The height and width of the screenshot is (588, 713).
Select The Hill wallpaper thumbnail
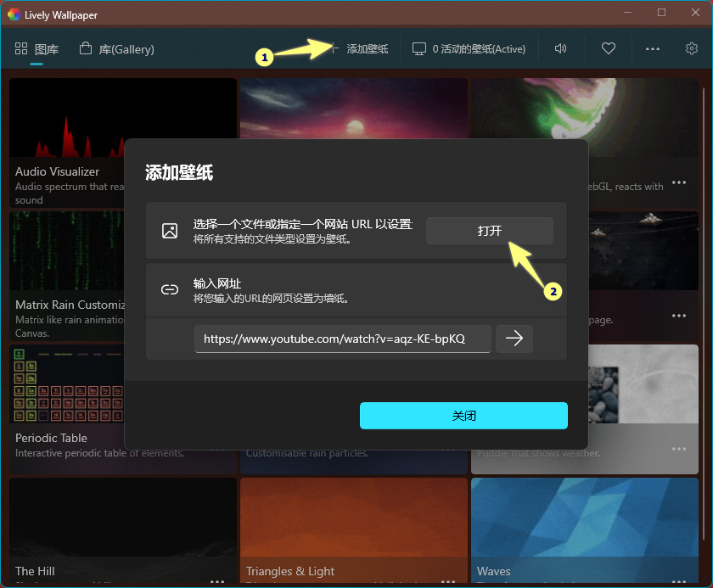click(123, 517)
